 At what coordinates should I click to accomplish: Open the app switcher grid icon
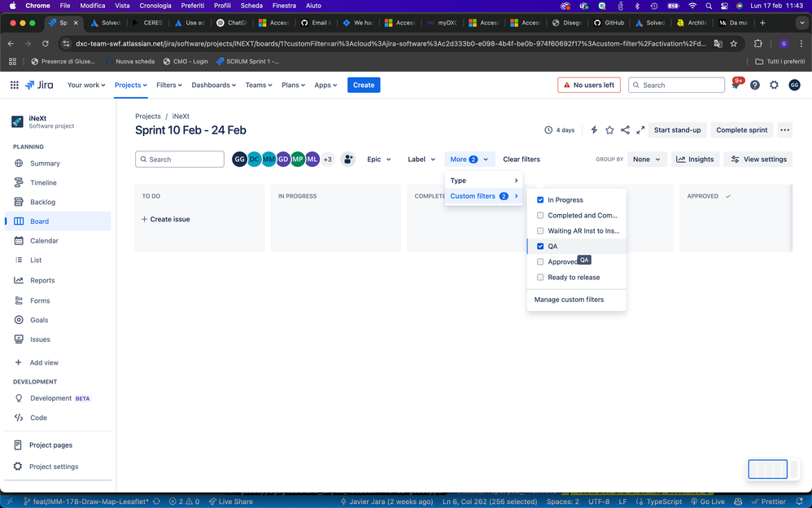pos(15,85)
